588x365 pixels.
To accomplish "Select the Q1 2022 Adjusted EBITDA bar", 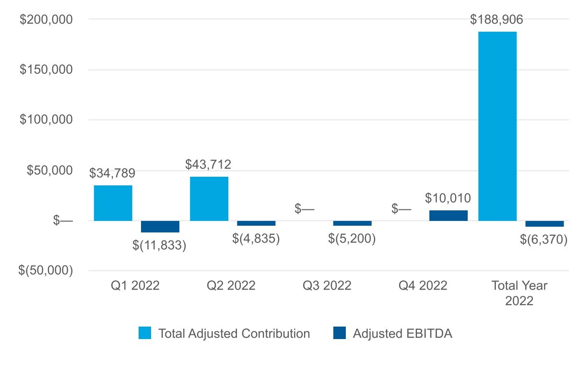I will click(x=160, y=227).
